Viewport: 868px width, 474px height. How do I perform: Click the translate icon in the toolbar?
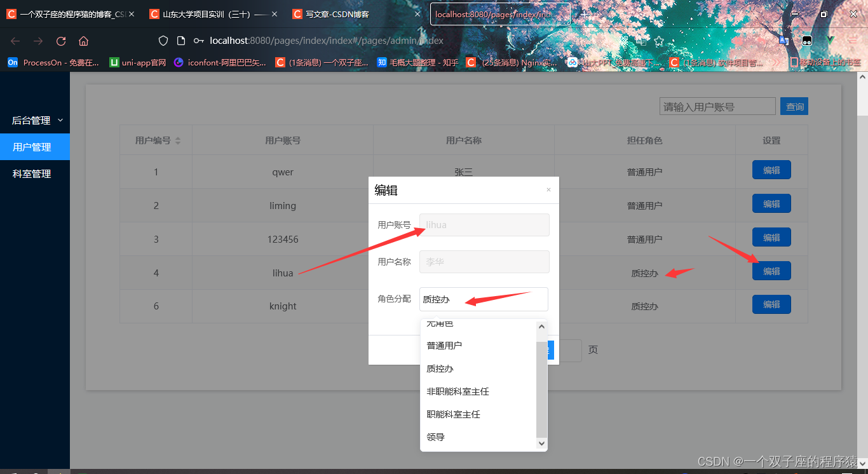click(x=783, y=41)
